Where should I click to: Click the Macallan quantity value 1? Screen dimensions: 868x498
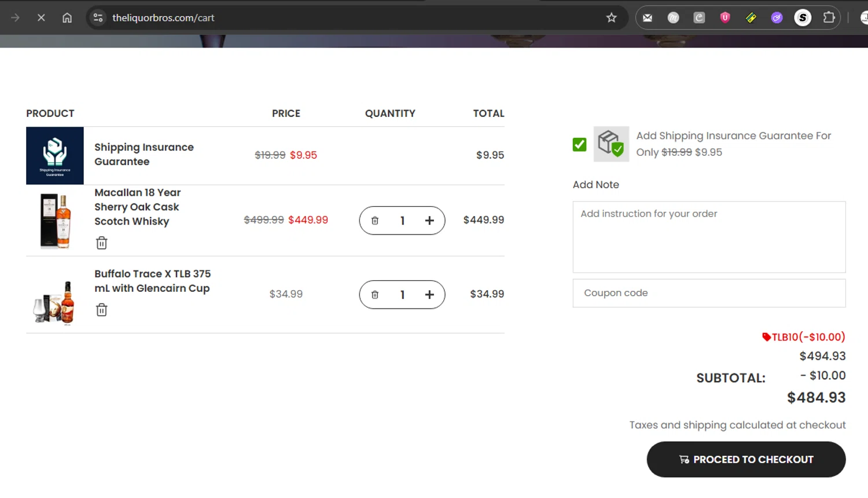(402, 221)
